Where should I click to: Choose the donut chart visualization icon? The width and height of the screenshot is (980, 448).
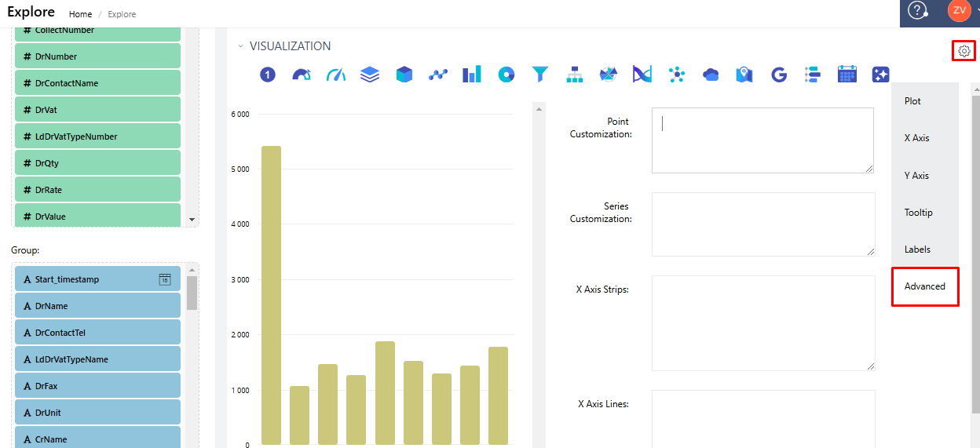pyautogui.click(x=506, y=75)
